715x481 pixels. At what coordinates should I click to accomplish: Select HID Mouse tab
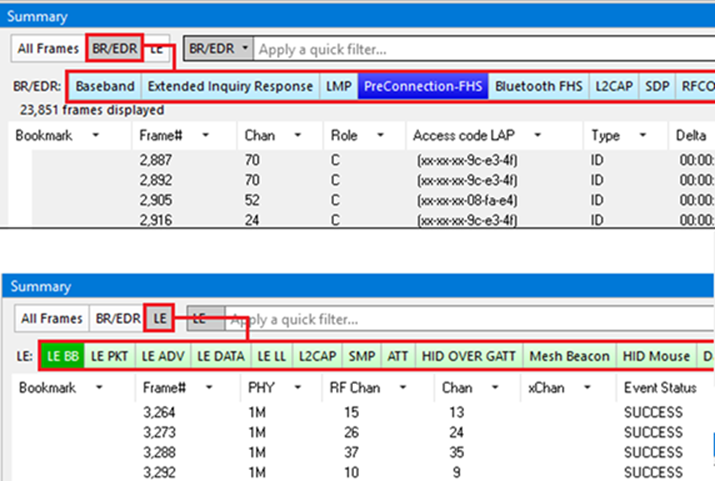point(656,356)
